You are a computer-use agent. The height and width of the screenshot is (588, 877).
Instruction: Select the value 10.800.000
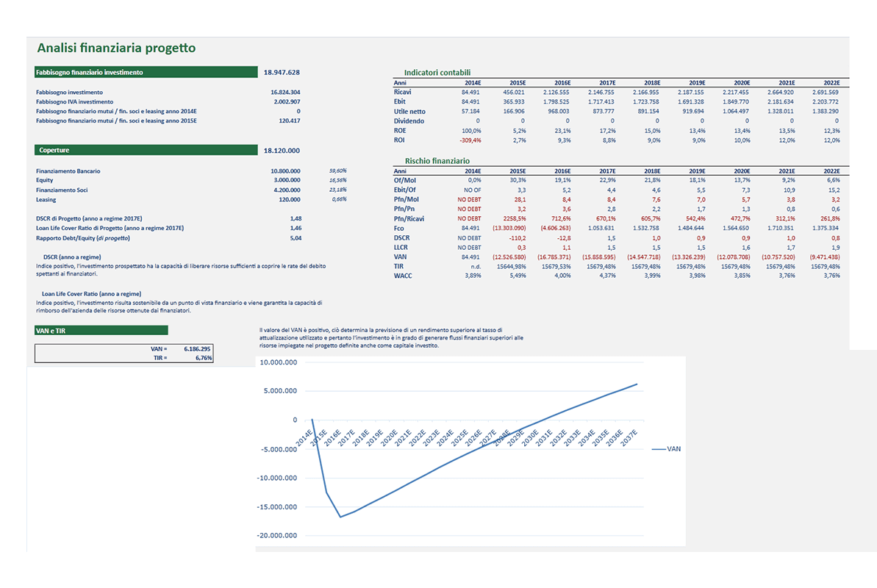click(285, 171)
